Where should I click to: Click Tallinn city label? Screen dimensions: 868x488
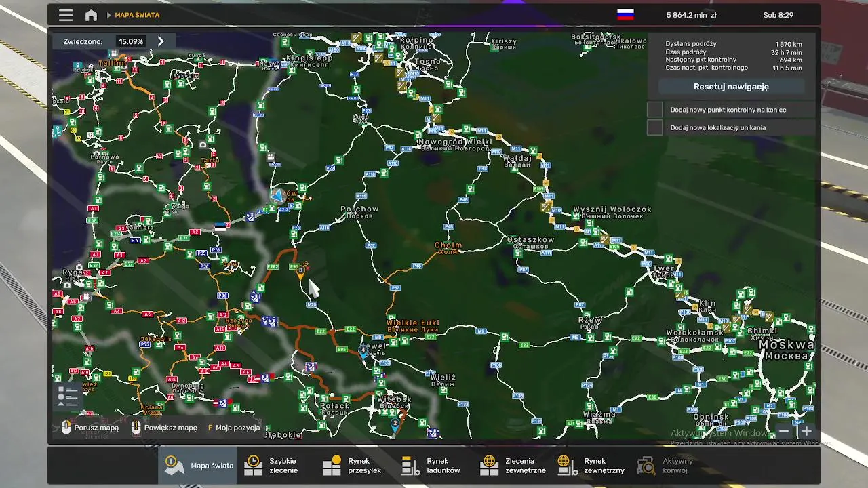point(113,63)
